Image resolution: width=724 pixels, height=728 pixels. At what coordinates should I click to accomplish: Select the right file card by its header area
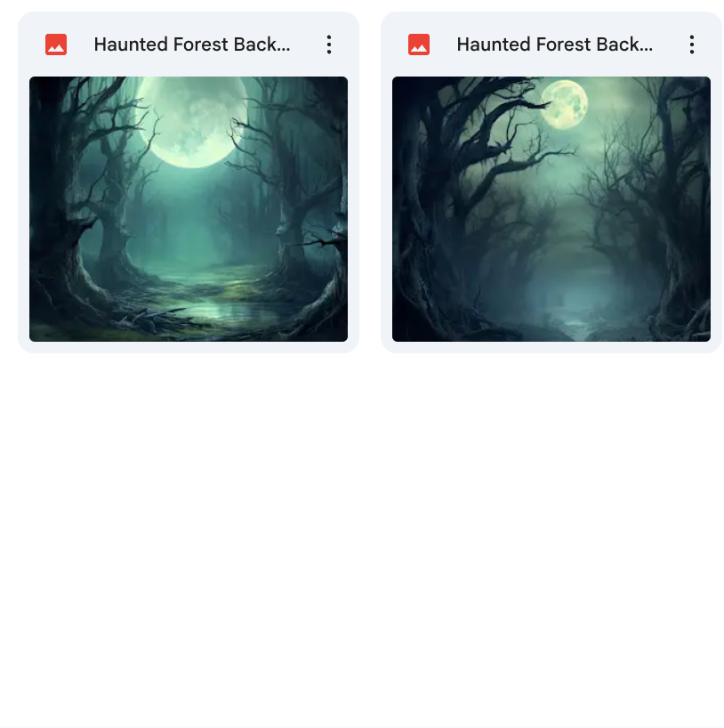(x=551, y=44)
